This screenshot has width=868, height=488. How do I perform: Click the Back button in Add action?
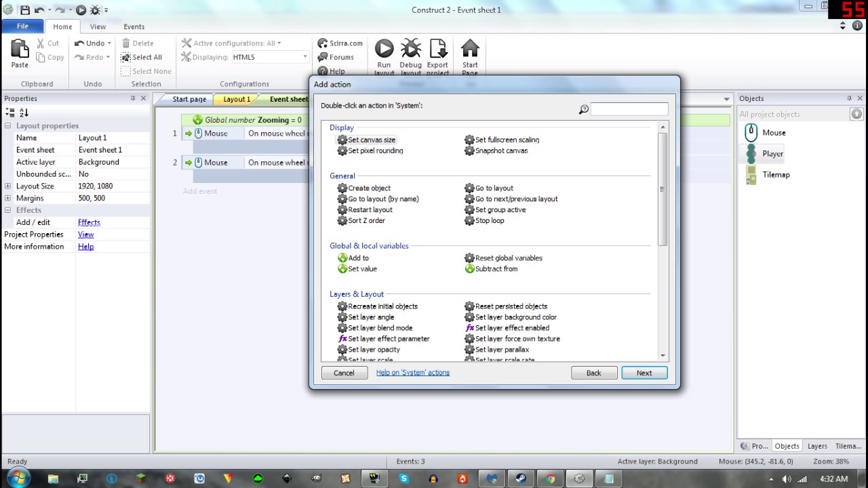click(593, 373)
